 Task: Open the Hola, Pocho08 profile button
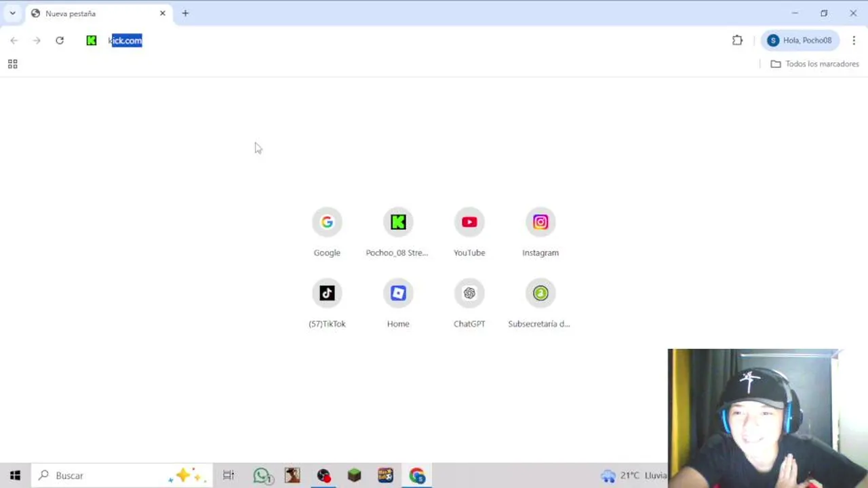tap(800, 41)
